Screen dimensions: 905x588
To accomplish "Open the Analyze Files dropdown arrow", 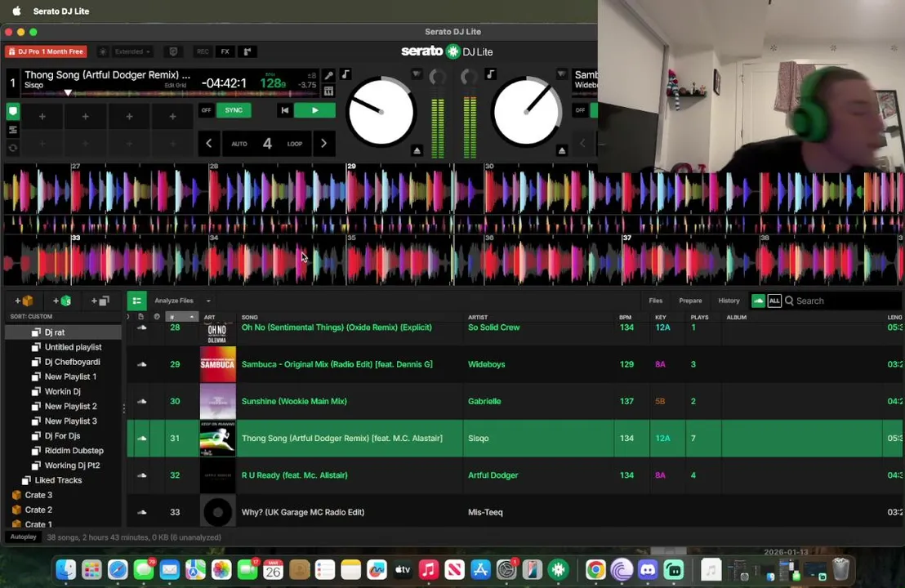I will [x=208, y=301].
